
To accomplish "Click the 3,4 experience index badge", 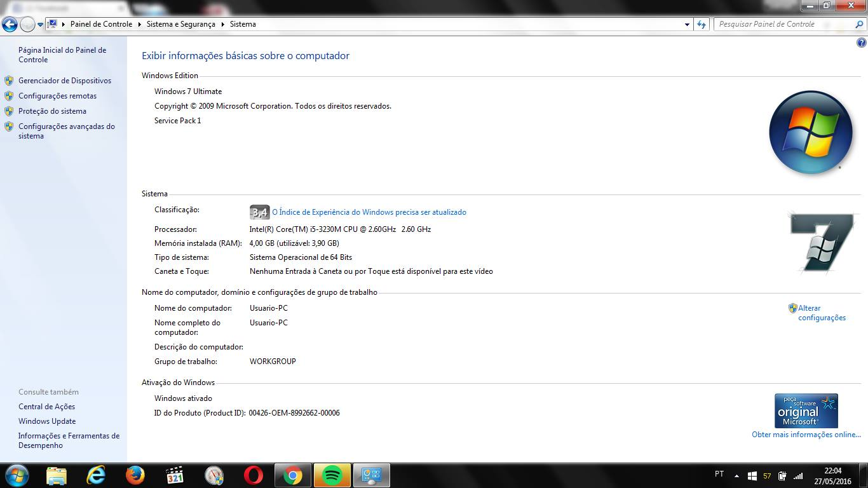I will point(259,212).
